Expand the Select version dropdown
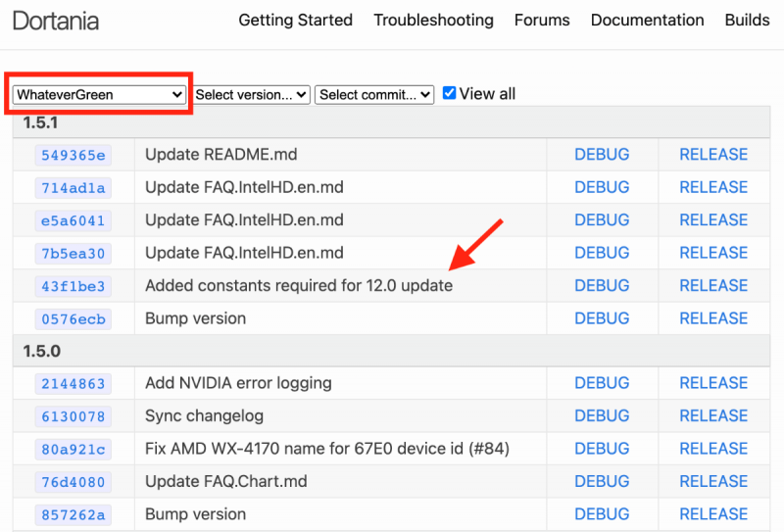The height and width of the screenshot is (532, 784). (252, 94)
